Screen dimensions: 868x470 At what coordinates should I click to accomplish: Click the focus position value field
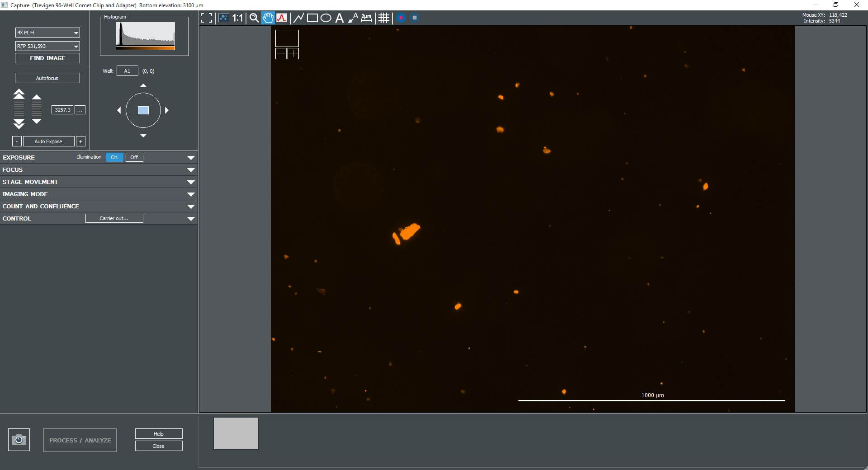click(62, 110)
